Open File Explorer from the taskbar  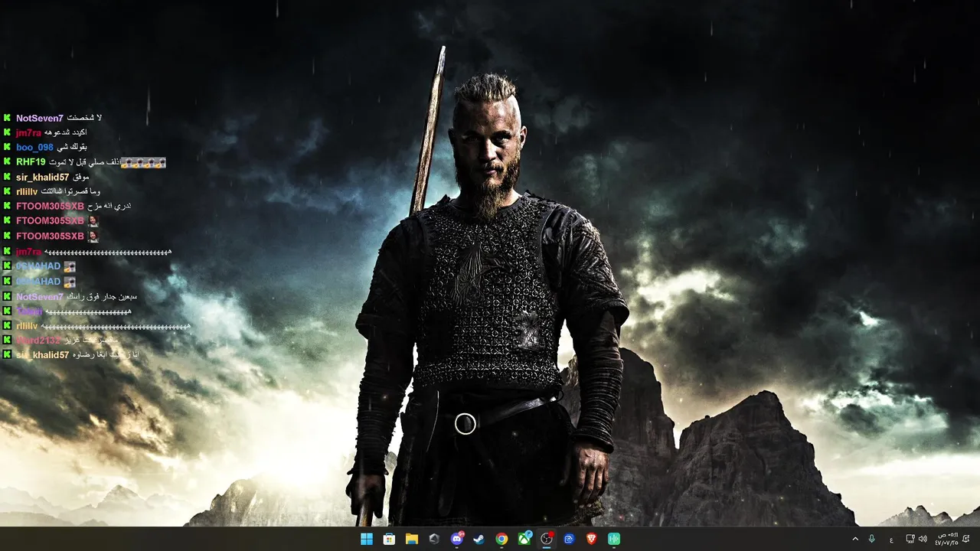(x=412, y=539)
